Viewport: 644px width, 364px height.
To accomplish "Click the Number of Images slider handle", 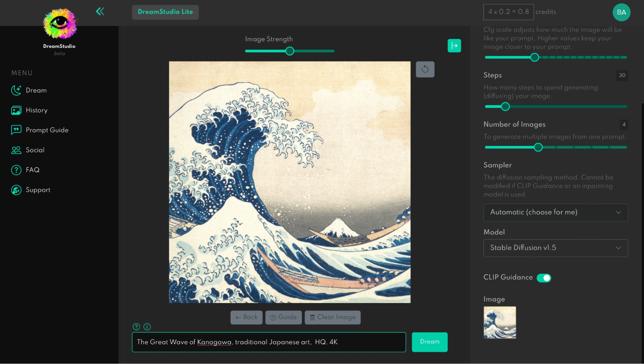I will [x=538, y=147].
